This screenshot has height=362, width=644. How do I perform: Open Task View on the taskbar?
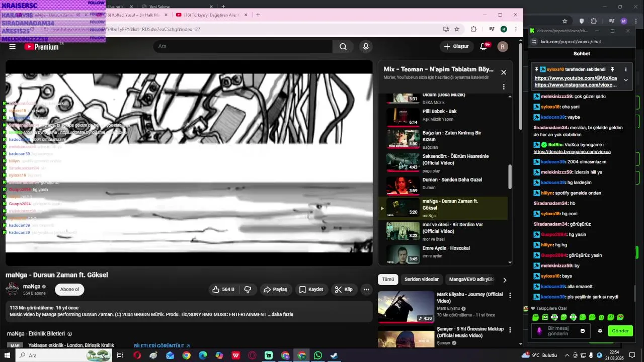click(x=120, y=355)
